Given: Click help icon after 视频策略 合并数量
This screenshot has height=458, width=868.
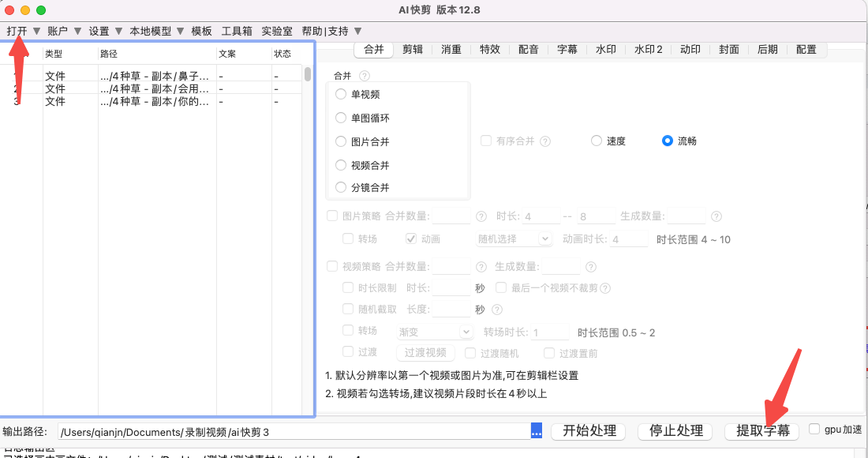Looking at the screenshot, I should pyautogui.click(x=481, y=267).
